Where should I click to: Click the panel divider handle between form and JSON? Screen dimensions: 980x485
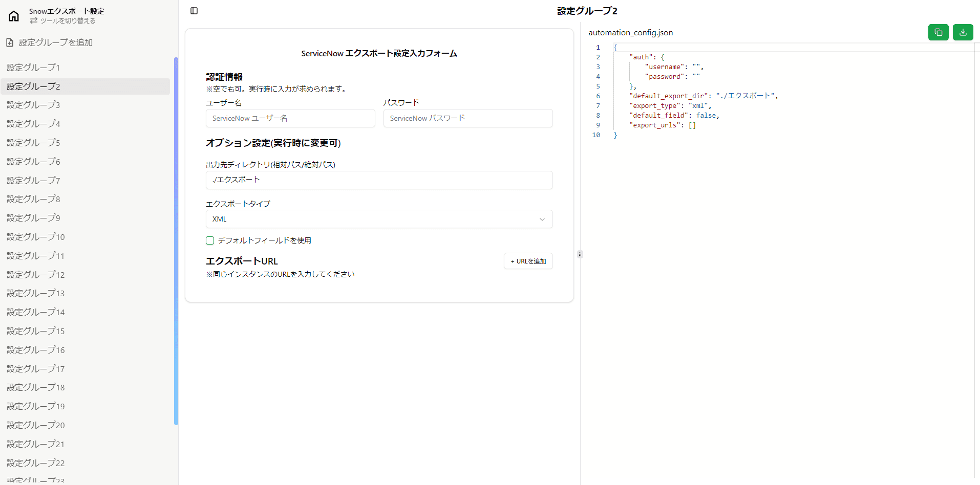point(580,254)
